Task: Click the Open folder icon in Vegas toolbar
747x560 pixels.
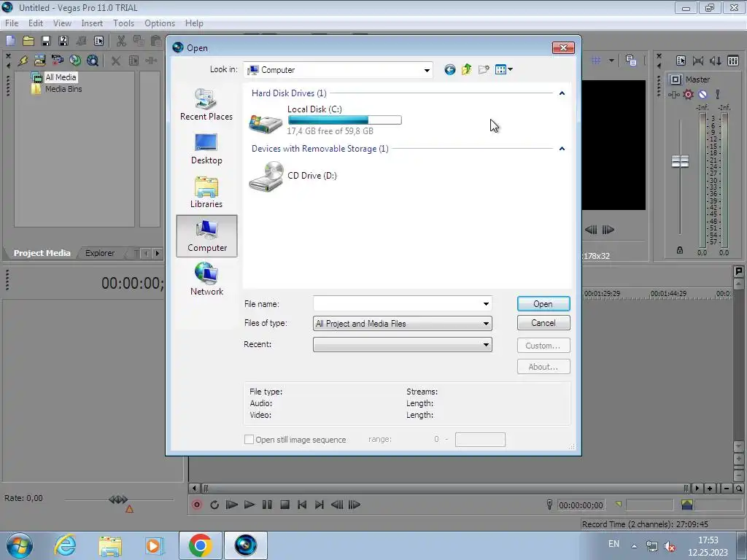Action: pos(28,41)
